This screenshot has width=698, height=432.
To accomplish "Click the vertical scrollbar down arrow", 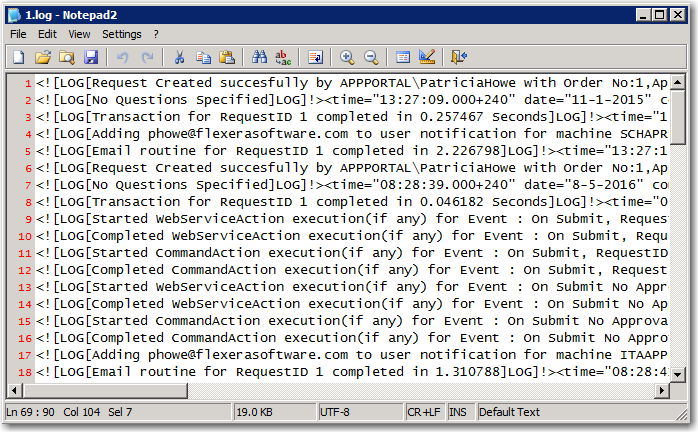I will tap(678, 373).
